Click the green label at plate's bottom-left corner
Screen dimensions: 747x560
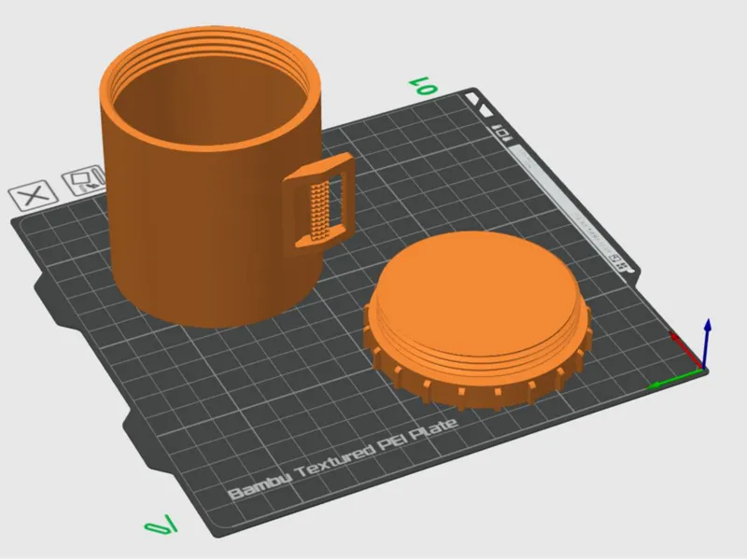[x=161, y=524]
